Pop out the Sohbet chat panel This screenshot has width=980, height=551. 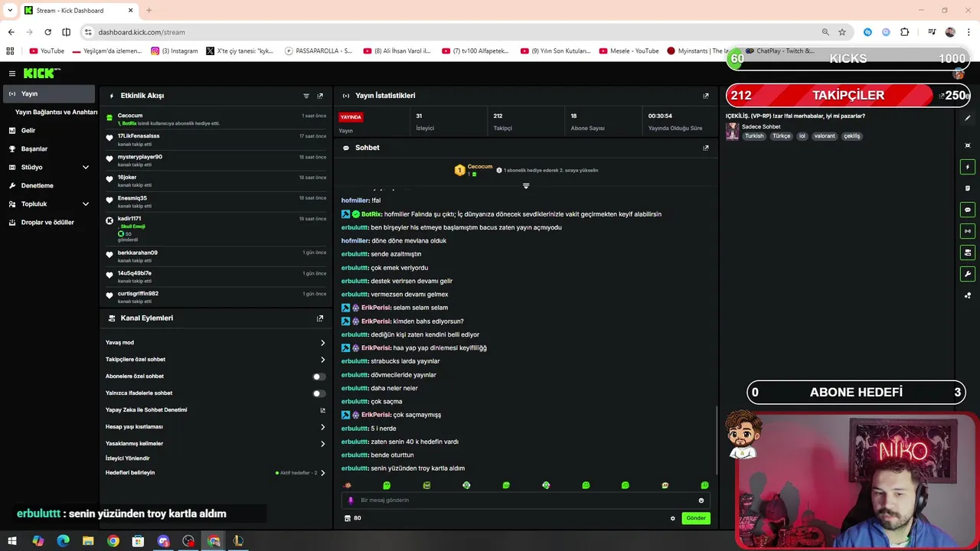pyautogui.click(x=706, y=148)
